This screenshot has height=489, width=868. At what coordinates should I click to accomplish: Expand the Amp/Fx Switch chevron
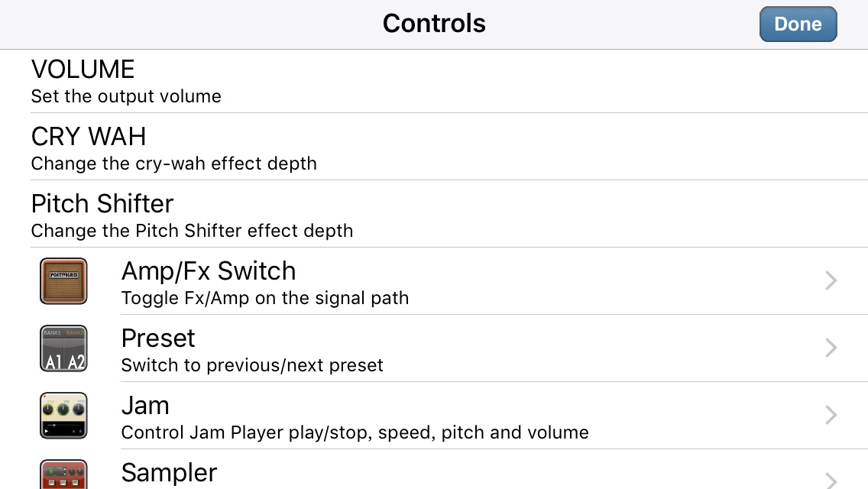point(831,280)
